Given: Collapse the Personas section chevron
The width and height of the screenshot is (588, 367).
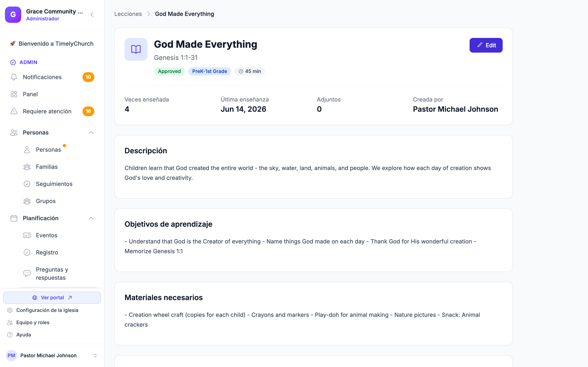Looking at the screenshot, I should 91,133.
